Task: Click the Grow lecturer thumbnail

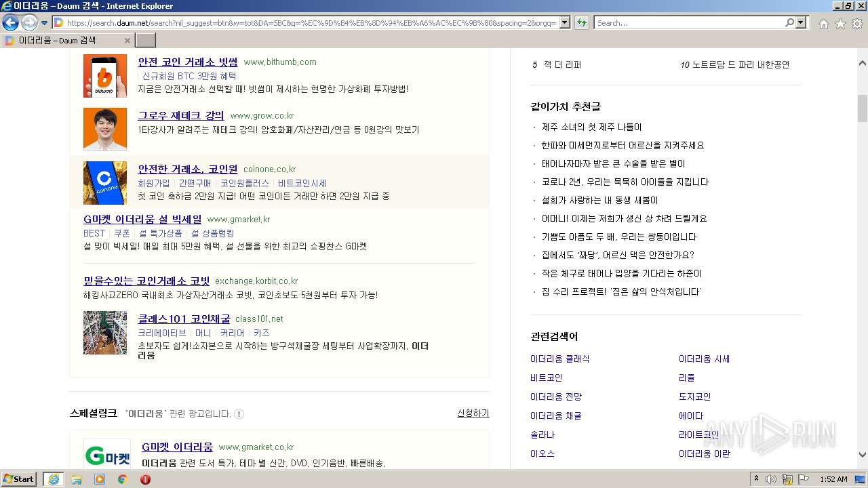Action: point(105,129)
